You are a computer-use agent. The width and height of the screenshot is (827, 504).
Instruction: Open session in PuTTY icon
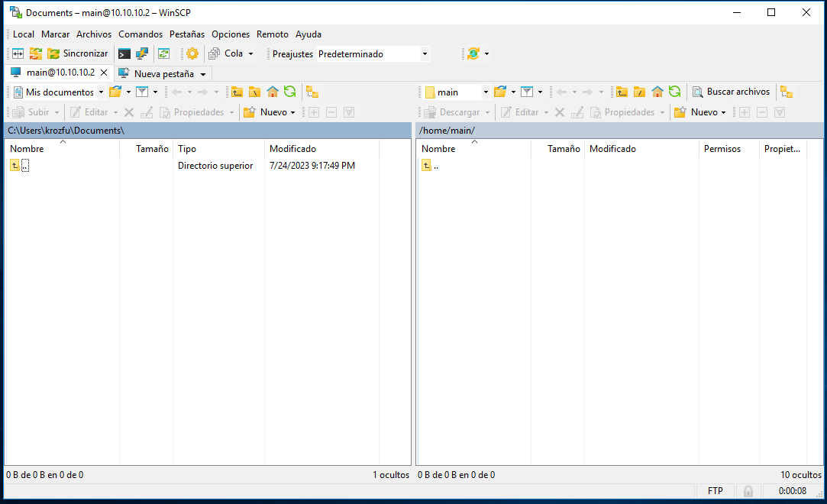pyautogui.click(x=142, y=53)
